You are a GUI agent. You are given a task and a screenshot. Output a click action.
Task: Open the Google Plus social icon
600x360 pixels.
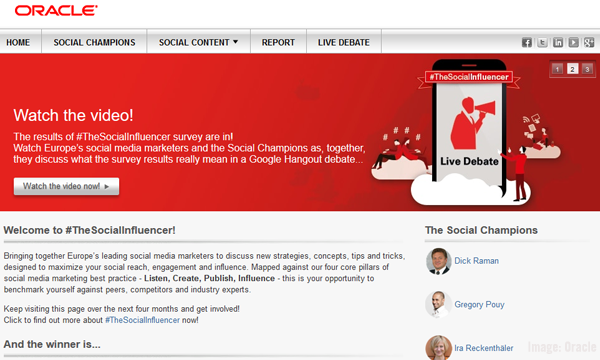589,42
